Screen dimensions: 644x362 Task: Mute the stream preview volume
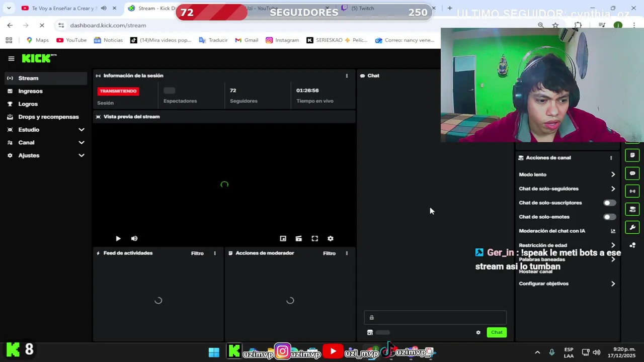(134, 239)
